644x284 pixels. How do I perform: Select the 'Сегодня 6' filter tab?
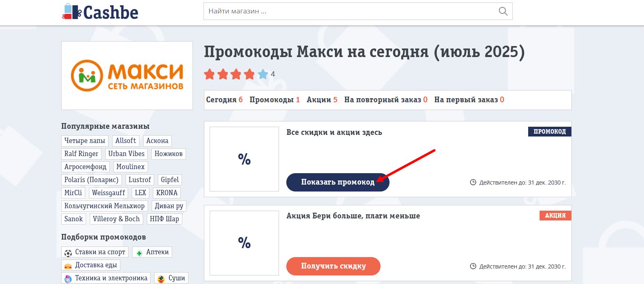coord(224,100)
